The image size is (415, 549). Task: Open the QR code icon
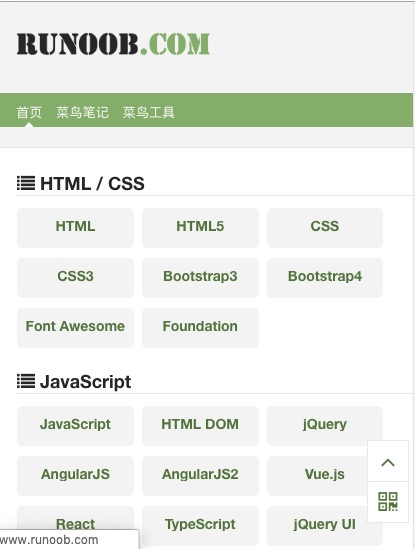coord(388,502)
